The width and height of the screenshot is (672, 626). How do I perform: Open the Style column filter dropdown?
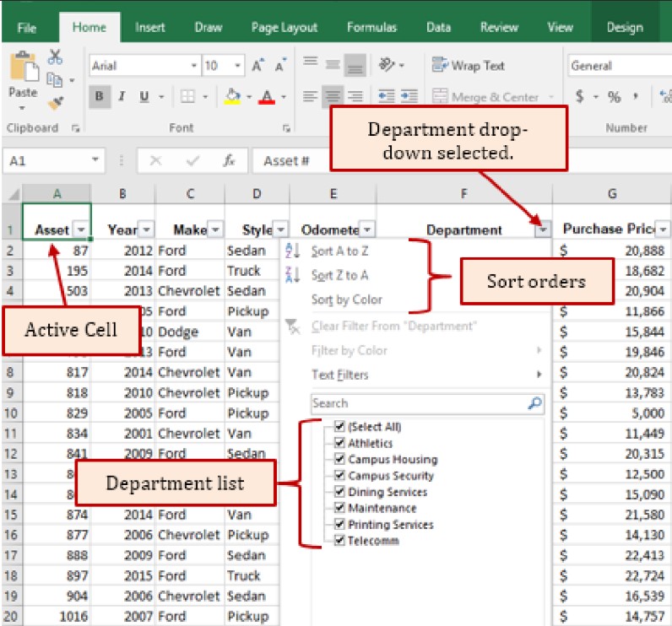[281, 229]
